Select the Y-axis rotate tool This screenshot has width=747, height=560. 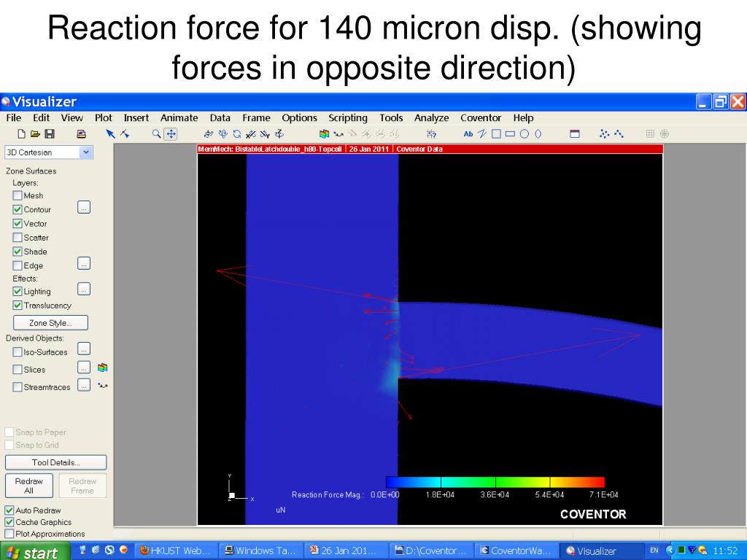pyautogui.click(x=265, y=134)
